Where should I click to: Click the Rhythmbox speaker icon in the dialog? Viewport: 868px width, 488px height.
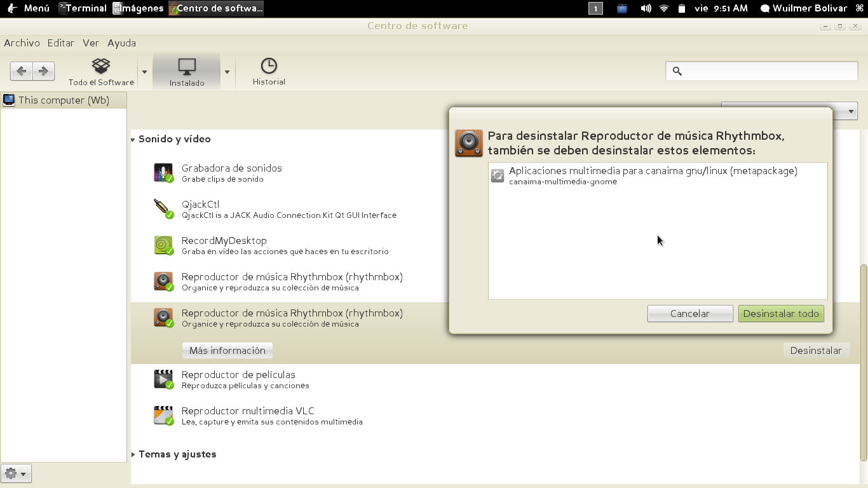tap(469, 143)
